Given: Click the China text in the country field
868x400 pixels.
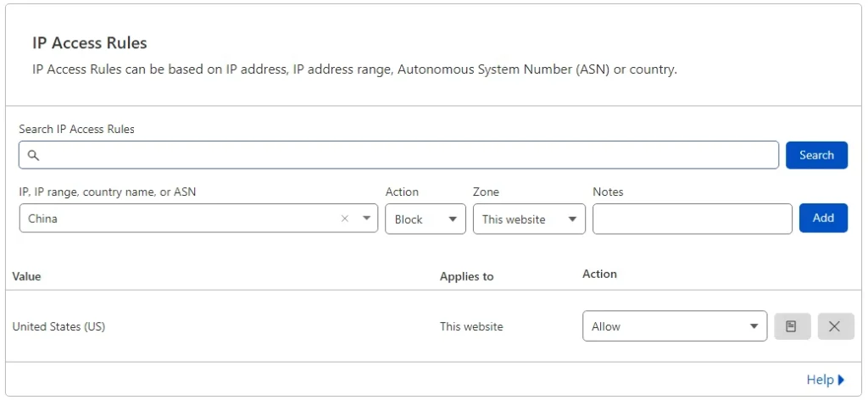Looking at the screenshot, I should tap(43, 219).
